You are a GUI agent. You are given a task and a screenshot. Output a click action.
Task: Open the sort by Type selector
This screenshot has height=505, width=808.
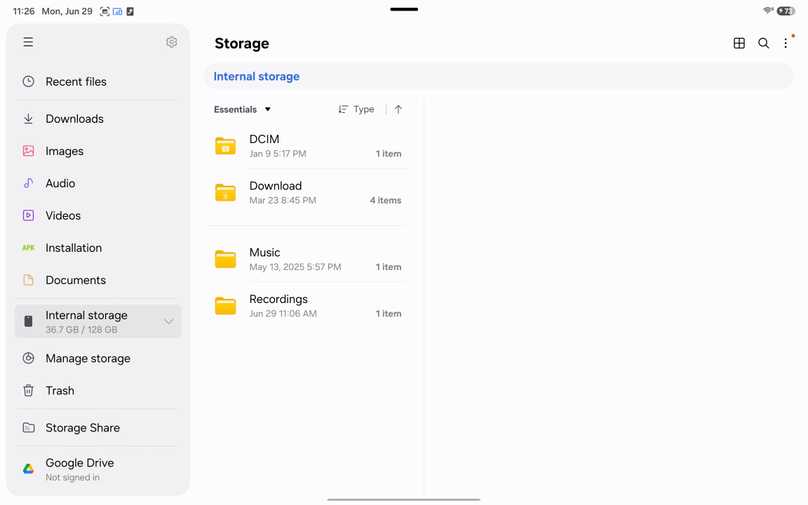[356, 109]
